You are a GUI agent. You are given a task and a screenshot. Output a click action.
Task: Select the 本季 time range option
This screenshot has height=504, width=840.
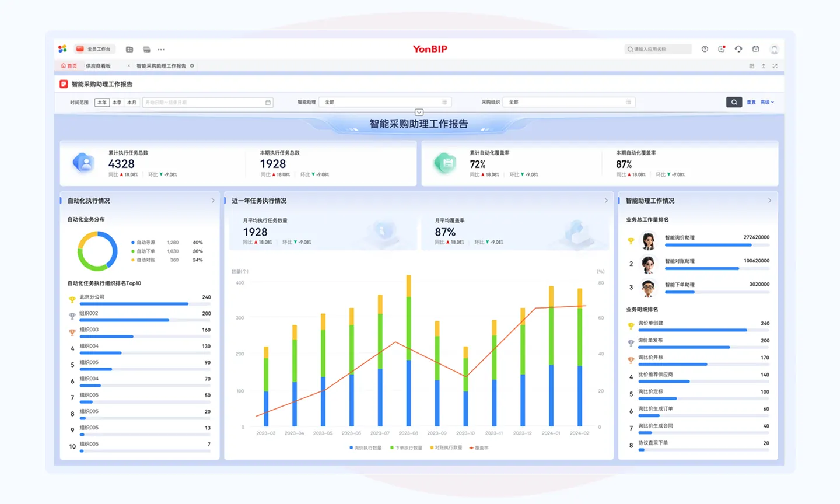pos(117,103)
